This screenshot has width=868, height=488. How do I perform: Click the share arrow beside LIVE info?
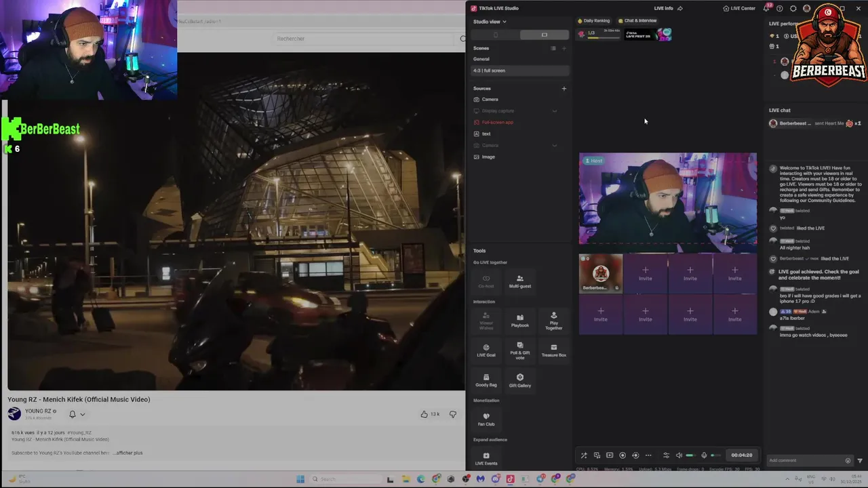(680, 8)
